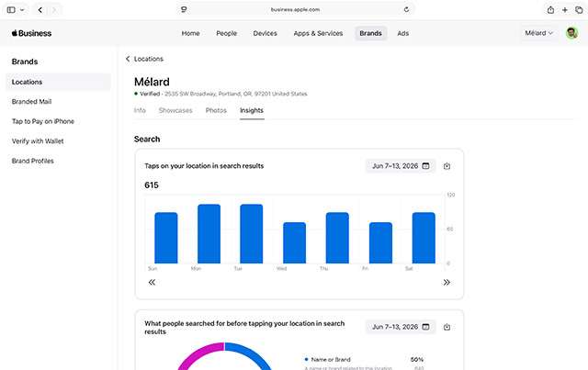Select the Insights tab
Viewport: 588px width, 370px height.
[x=252, y=110]
